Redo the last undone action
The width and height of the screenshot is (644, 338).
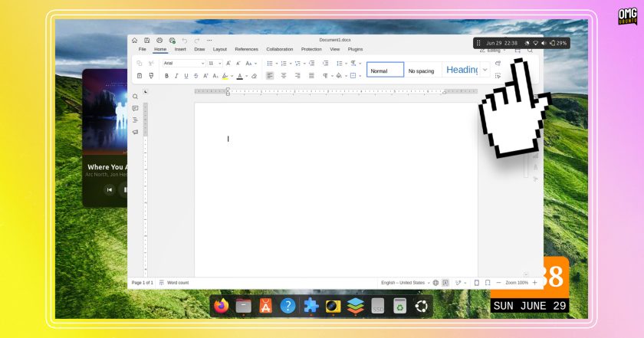click(197, 41)
